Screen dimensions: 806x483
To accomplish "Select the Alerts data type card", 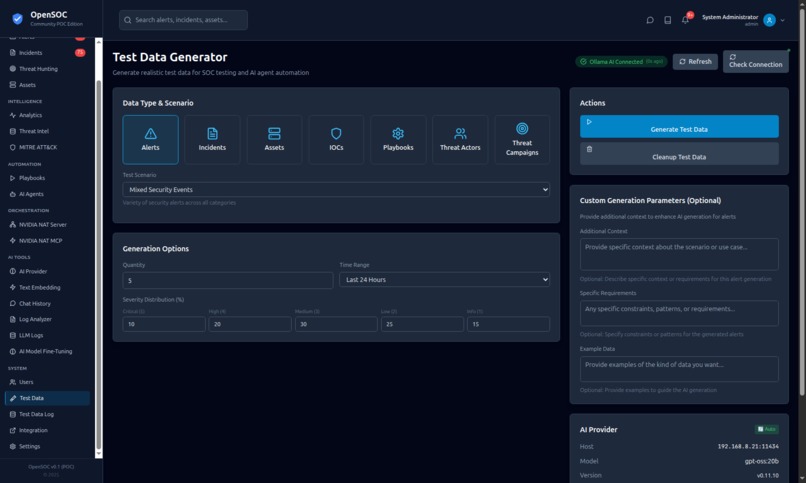I will pos(151,140).
